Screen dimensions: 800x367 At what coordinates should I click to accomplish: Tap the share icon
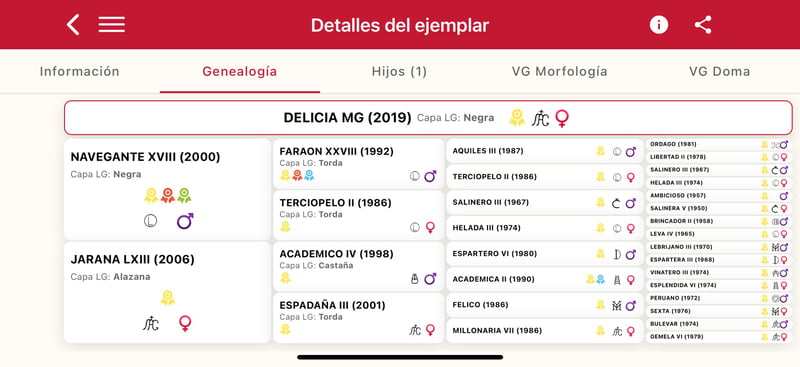point(703,25)
